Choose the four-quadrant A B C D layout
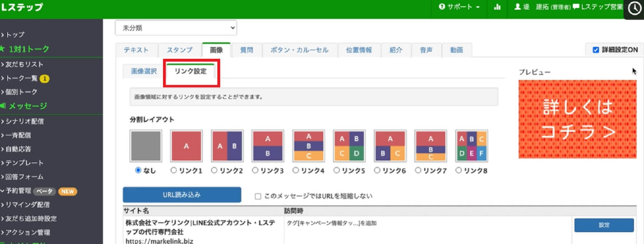The height and width of the screenshot is (244, 644). [x=349, y=146]
